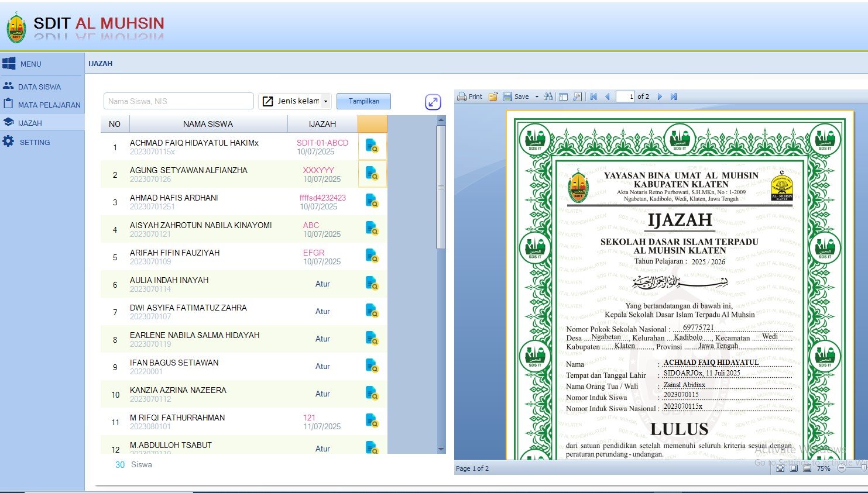Image resolution: width=868 pixels, height=493 pixels.
Task: Click the binoculars find icon
Action: [548, 96]
